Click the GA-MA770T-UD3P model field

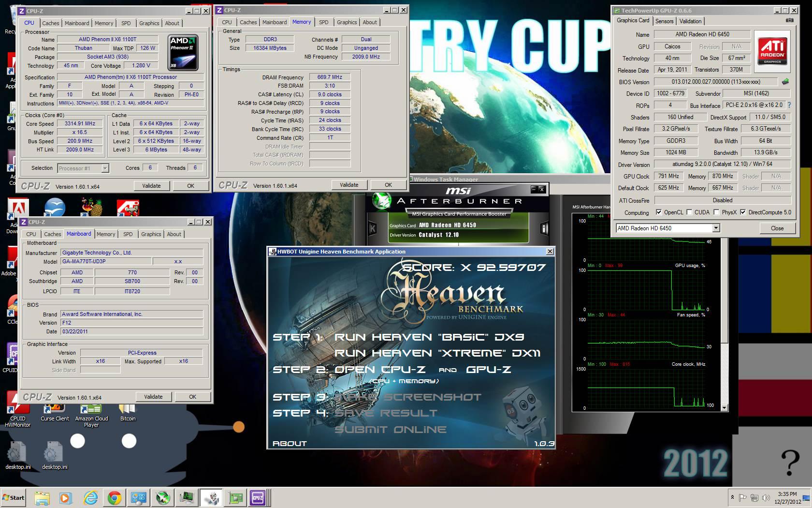tap(106, 261)
